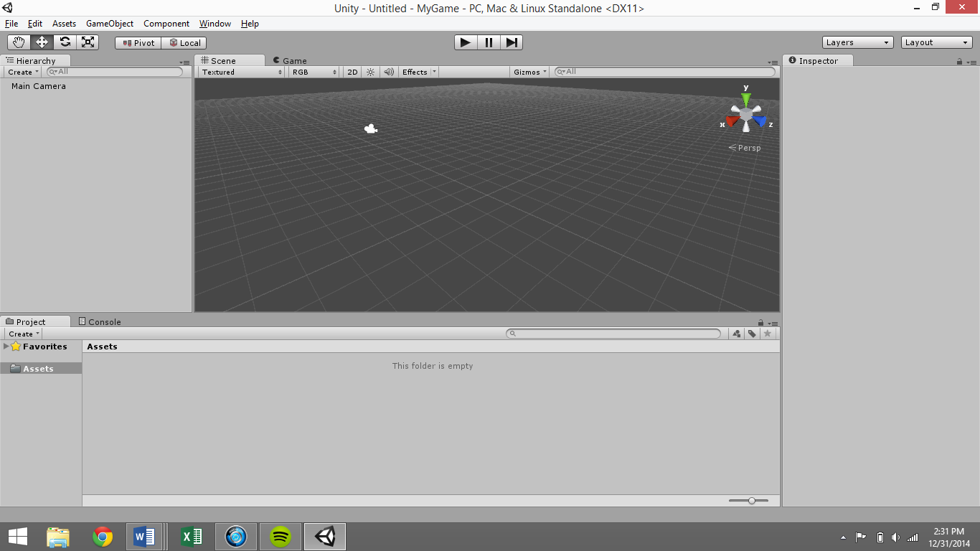The width and height of the screenshot is (980, 551).
Task: Switch to the Game tab
Action: coord(290,61)
